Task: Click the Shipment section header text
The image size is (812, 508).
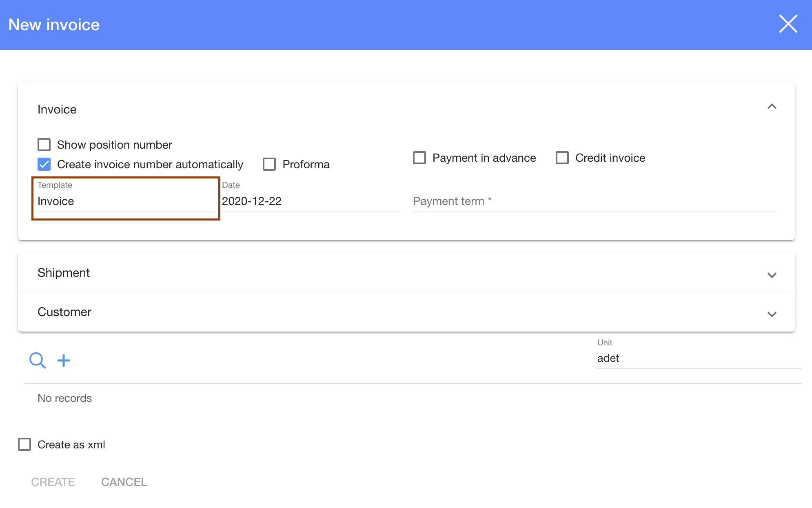Action: (x=64, y=273)
